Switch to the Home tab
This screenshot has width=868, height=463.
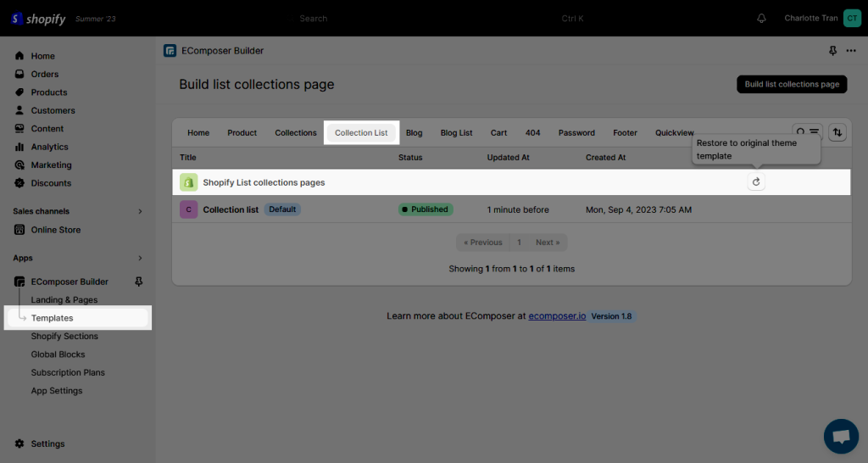pyautogui.click(x=198, y=133)
